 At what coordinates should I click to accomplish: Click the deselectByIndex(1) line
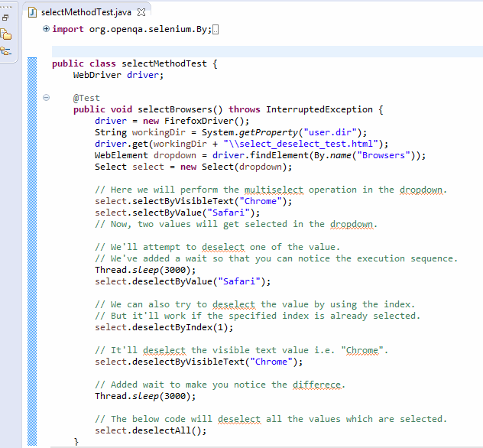[x=164, y=327]
